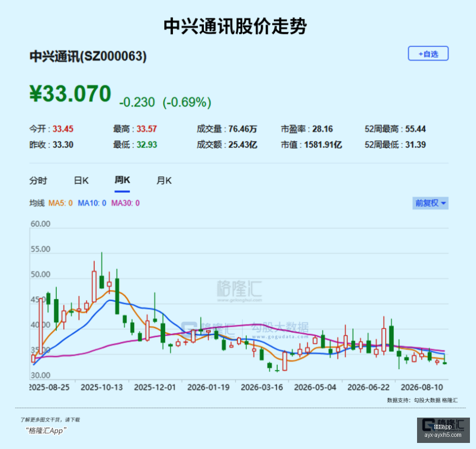Screen dimensions: 476x449
Task: Open the 月K tab
Action: [164, 181]
